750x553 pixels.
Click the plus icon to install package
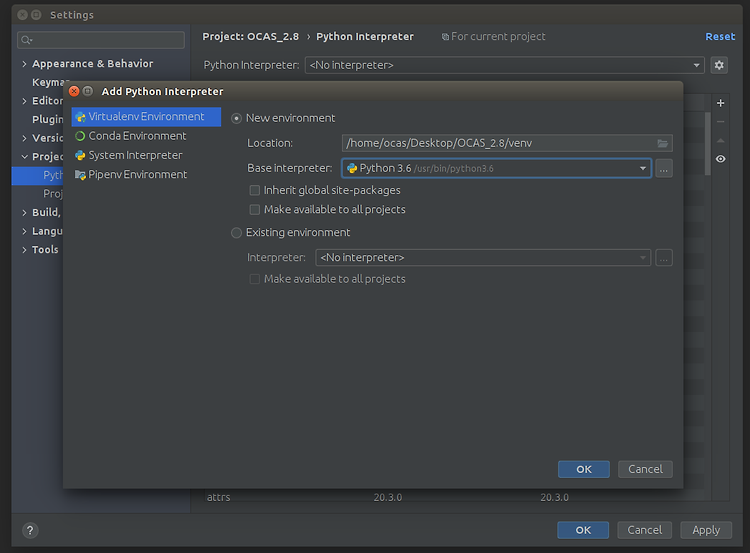click(x=720, y=103)
